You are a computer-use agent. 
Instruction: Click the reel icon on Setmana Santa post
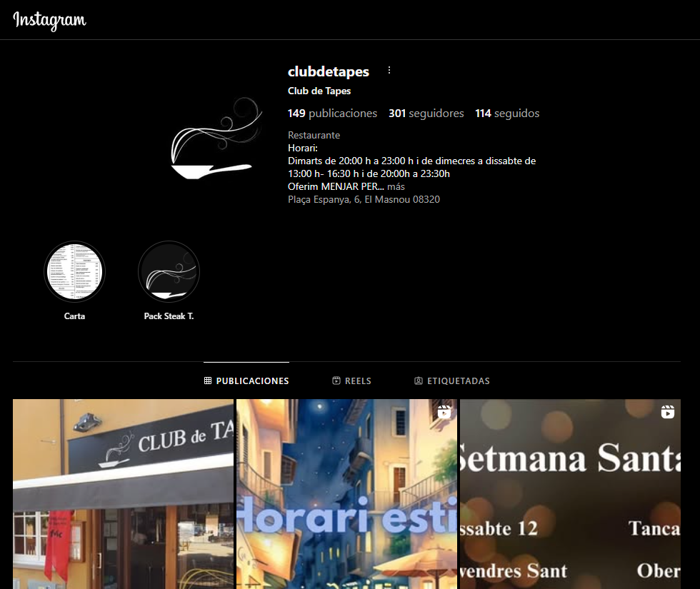668,412
